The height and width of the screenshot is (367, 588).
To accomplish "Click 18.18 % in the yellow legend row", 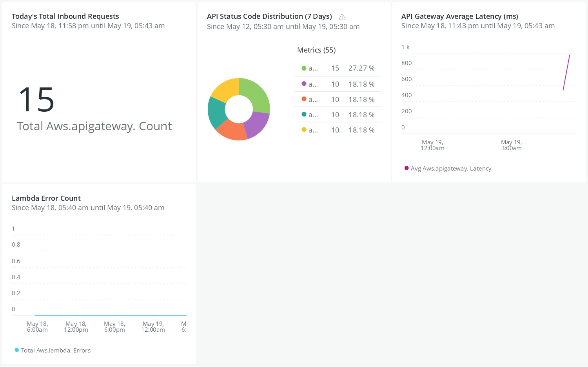I will (361, 130).
